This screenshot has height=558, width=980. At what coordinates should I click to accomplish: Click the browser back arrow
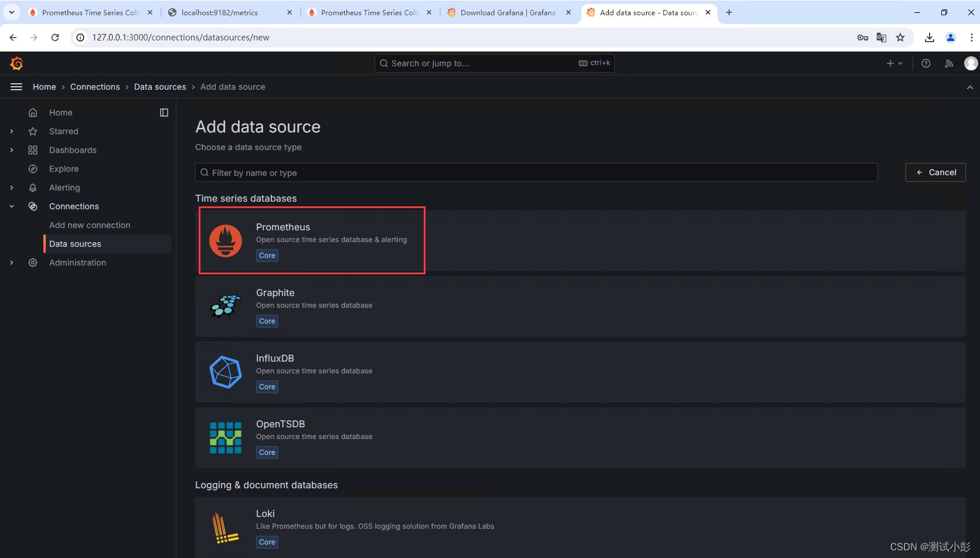coord(13,38)
